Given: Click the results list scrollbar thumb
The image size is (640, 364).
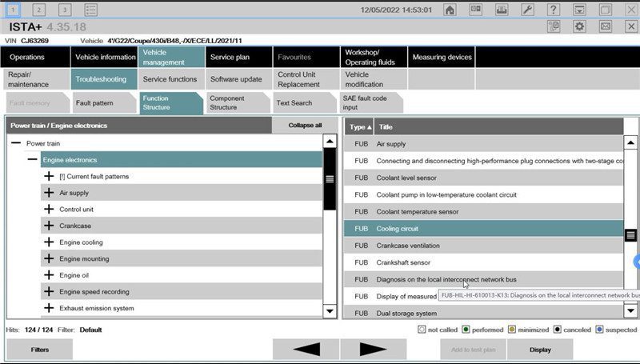Looking at the screenshot, I should tap(630, 234).
